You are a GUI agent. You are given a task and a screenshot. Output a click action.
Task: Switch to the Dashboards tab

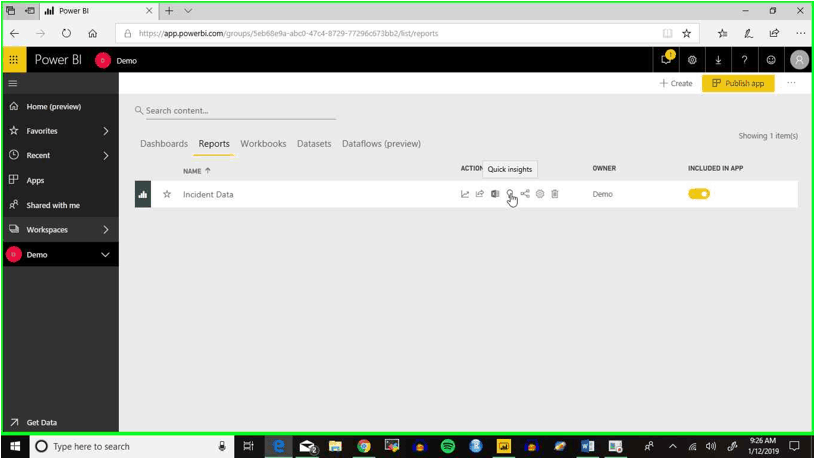(x=164, y=144)
